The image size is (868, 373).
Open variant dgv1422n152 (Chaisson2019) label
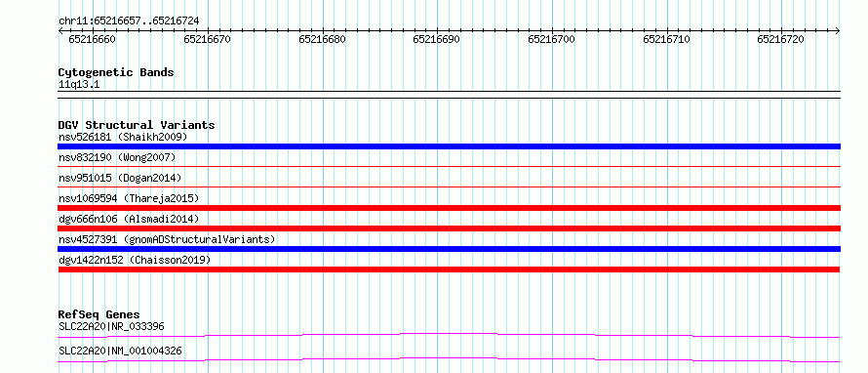point(135,260)
